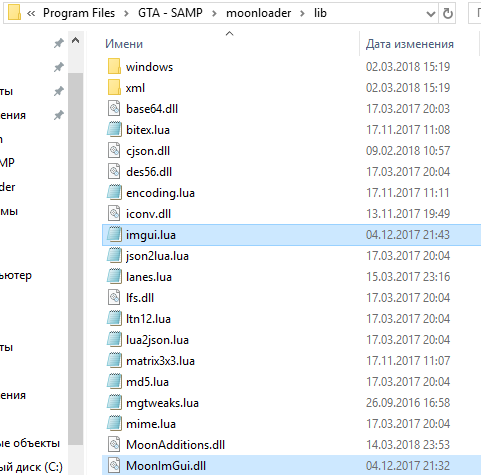Select the MoonImGui.dll file icon
481x475 pixels.
114,465
